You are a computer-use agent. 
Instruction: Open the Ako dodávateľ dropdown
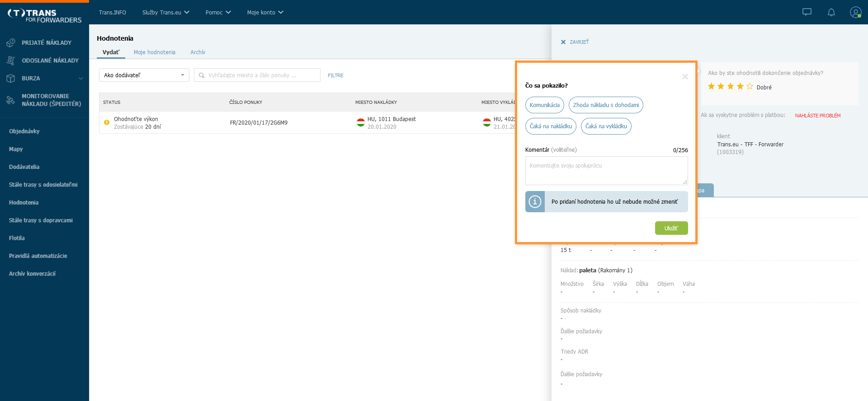tap(144, 75)
